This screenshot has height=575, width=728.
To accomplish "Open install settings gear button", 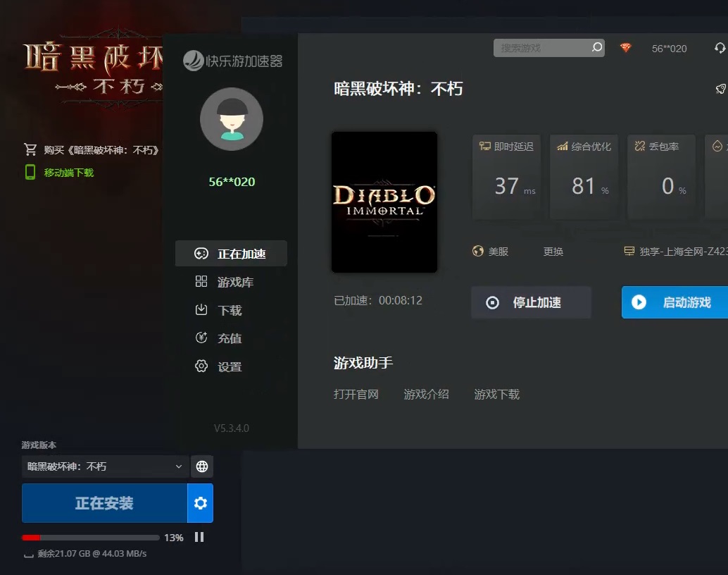I will click(201, 503).
